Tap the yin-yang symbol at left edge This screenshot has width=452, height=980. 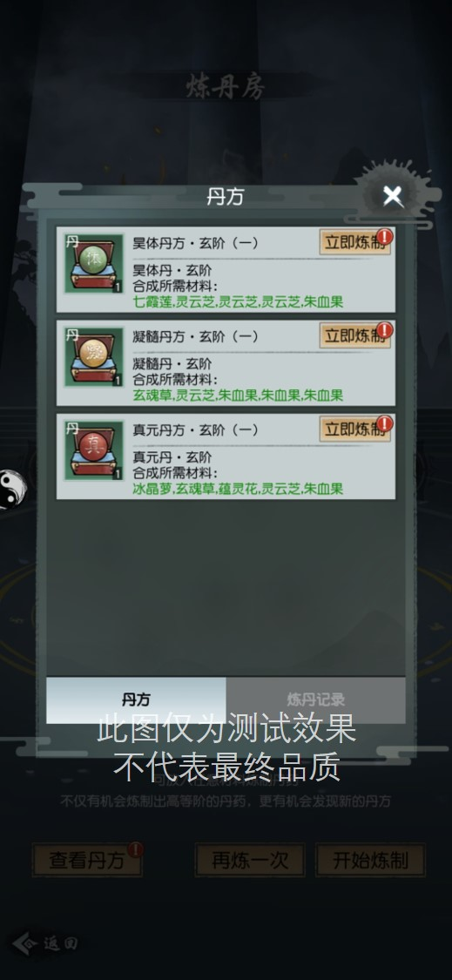point(11,489)
